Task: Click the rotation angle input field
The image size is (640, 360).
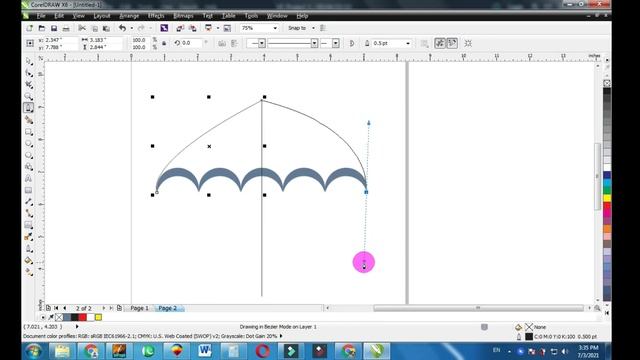Action: (191, 43)
